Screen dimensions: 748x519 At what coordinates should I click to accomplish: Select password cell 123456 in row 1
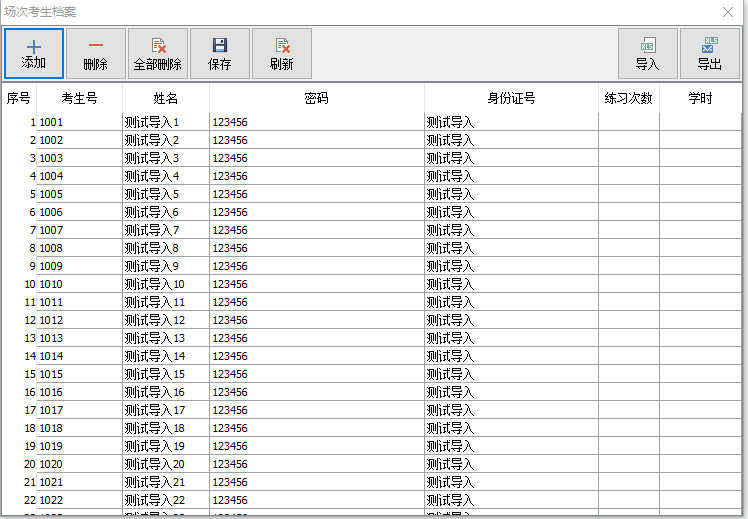(317, 122)
